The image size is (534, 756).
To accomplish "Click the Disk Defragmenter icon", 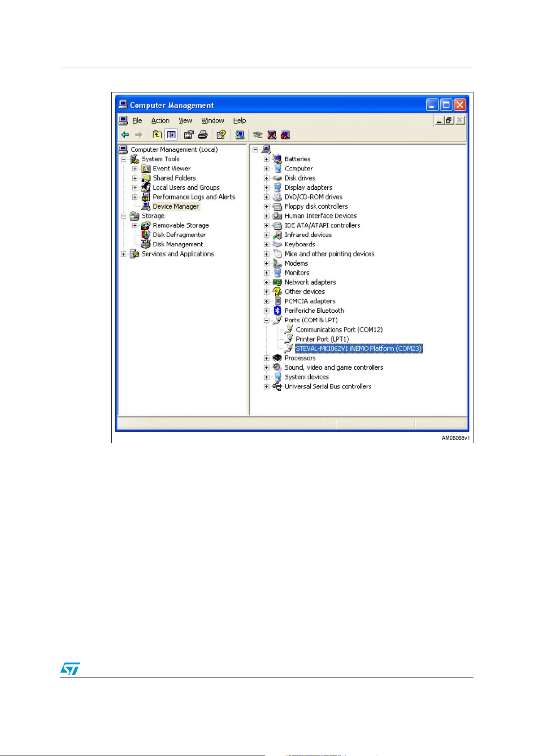I will 146,235.
